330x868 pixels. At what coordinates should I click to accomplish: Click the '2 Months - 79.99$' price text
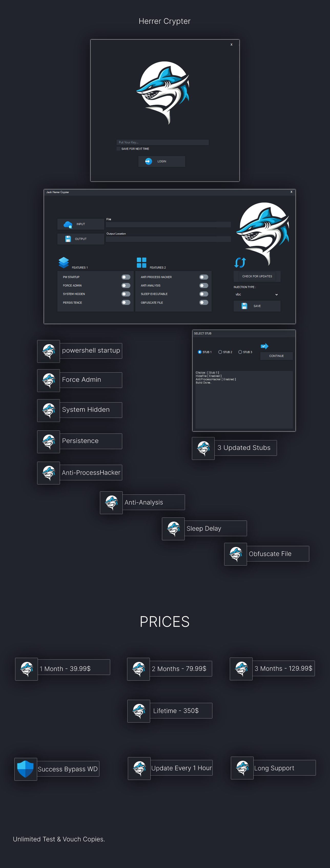[179, 669]
